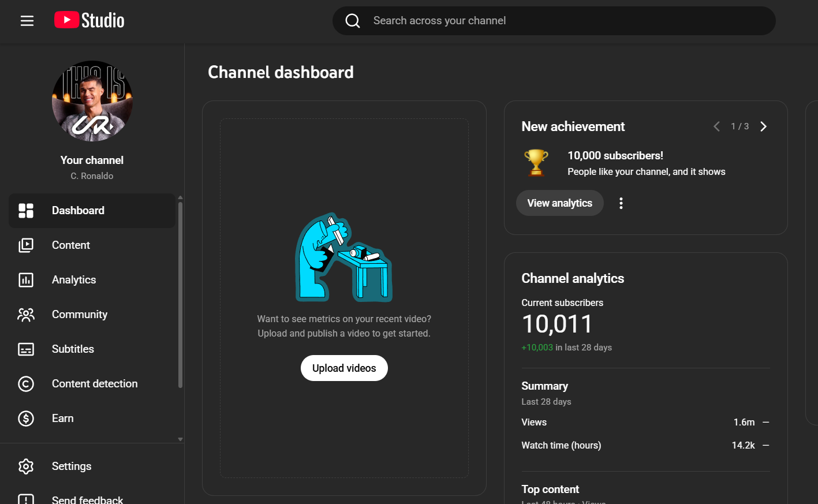Click the Subtitles sidebar icon
Screen dimensions: 818x504
point(26,349)
